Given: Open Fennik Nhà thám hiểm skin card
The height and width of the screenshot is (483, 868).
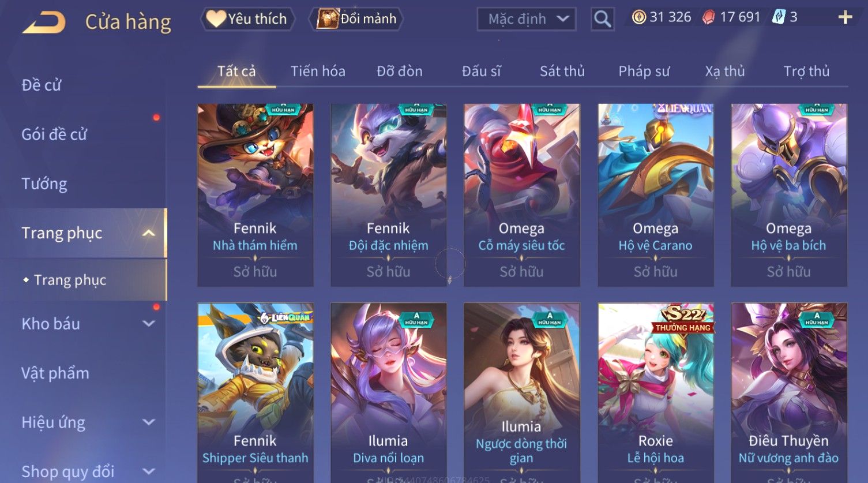Looking at the screenshot, I should point(255,195).
